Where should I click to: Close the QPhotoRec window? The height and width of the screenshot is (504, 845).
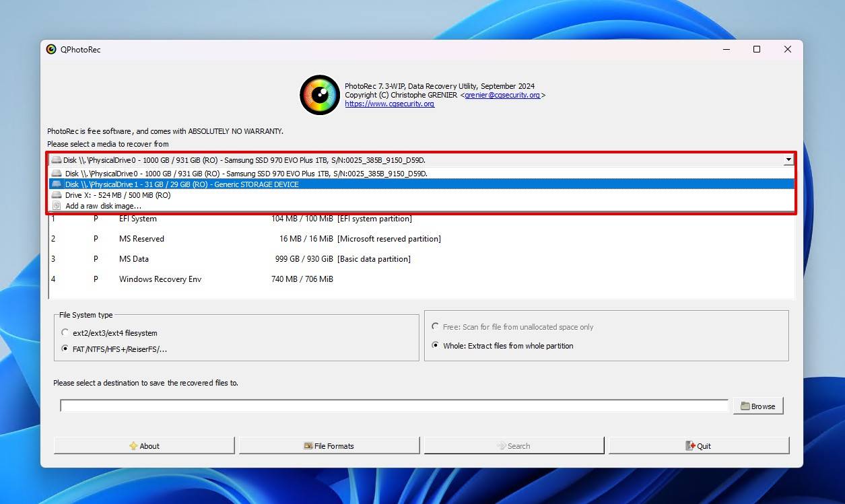click(x=788, y=49)
